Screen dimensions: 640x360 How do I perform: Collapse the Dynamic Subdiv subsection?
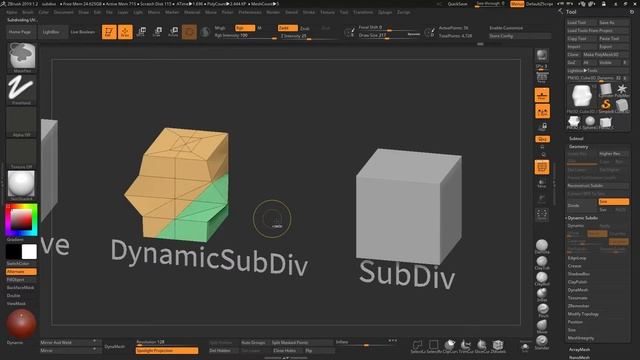point(582,218)
